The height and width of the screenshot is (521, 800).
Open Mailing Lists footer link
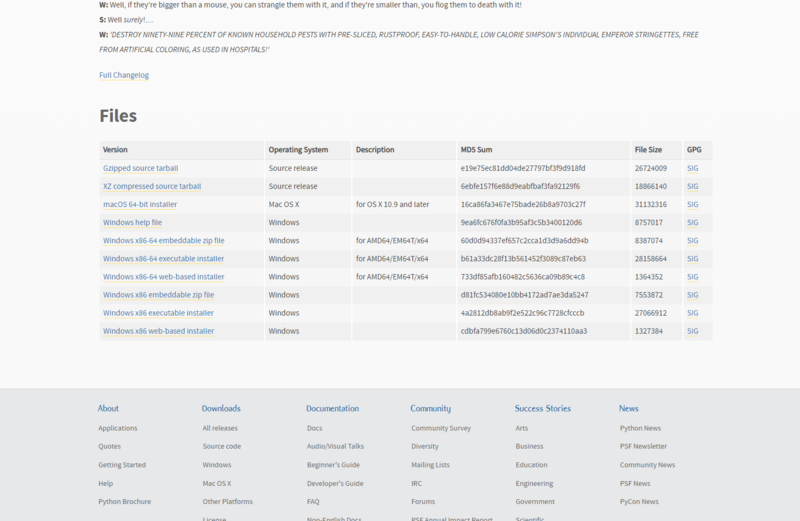[431, 465]
